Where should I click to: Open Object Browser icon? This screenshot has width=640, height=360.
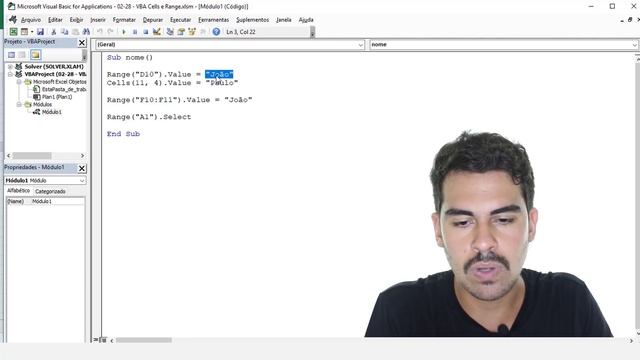192,32
